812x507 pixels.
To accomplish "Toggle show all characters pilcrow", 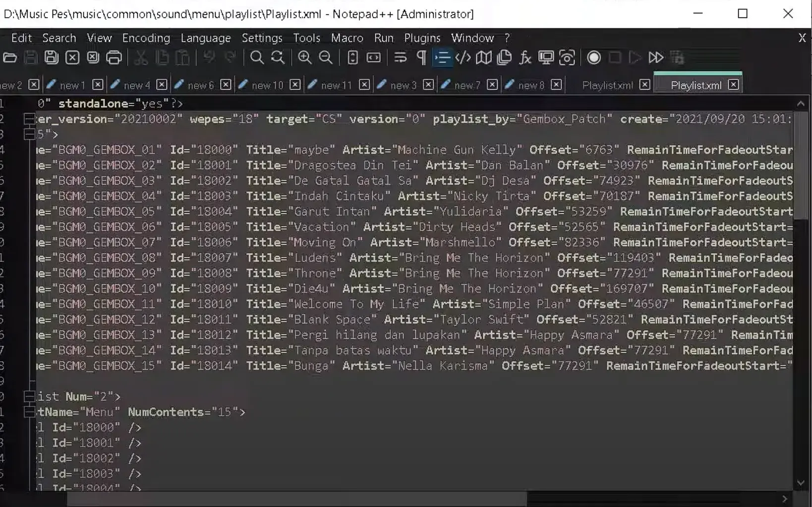I will tap(421, 58).
